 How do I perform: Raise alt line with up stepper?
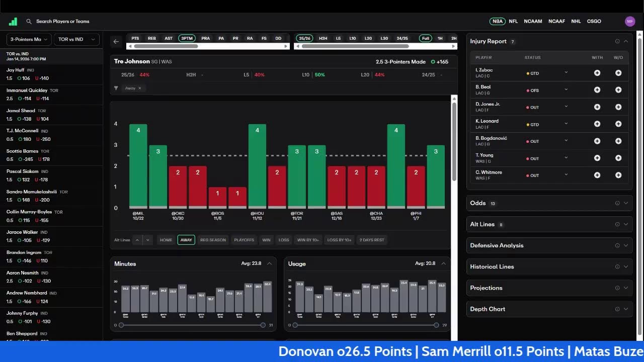pyautogui.click(x=137, y=240)
